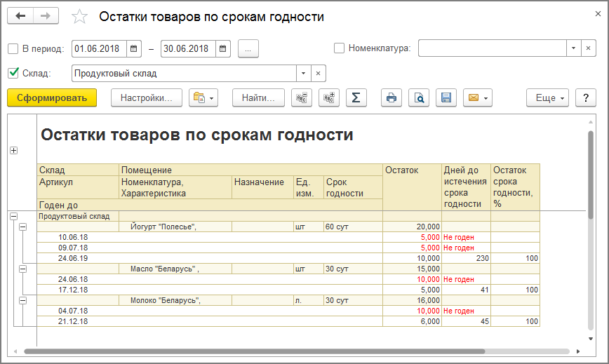Image resolution: width=609 pixels, height=364 pixels.
Task: Clear the Склад field with x button
Action: coord(318,74)
